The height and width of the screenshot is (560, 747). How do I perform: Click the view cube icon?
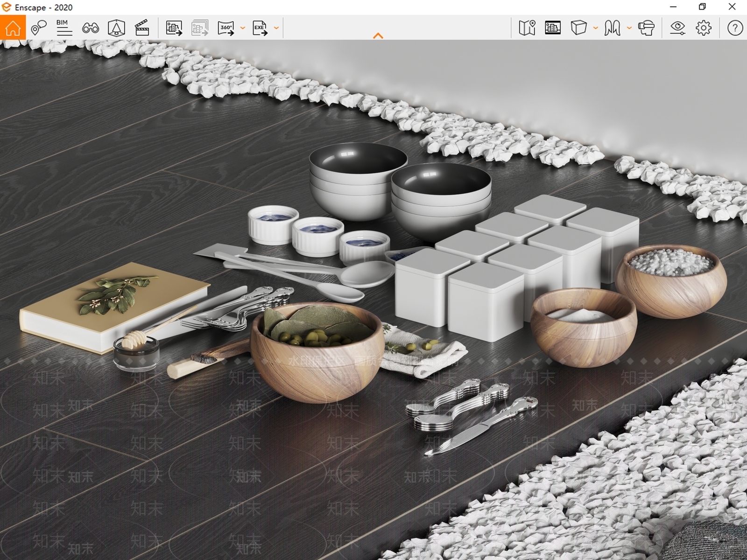point(578,28)
